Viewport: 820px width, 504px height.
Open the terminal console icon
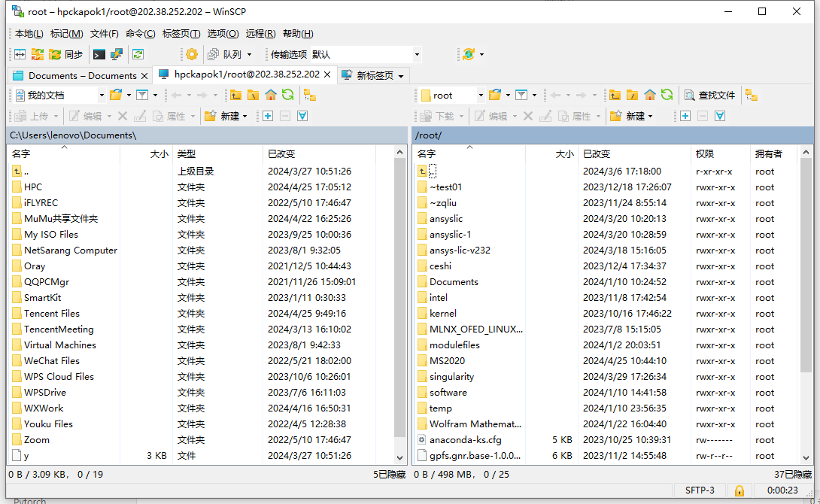(x=99, y=54)
